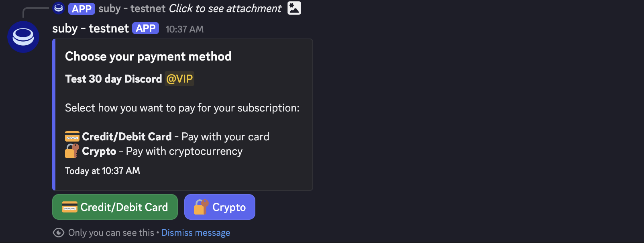Select the 'suby - testnet' message author name
The width and height of the screenshot is (644, 243).
(x=90, y=28)
